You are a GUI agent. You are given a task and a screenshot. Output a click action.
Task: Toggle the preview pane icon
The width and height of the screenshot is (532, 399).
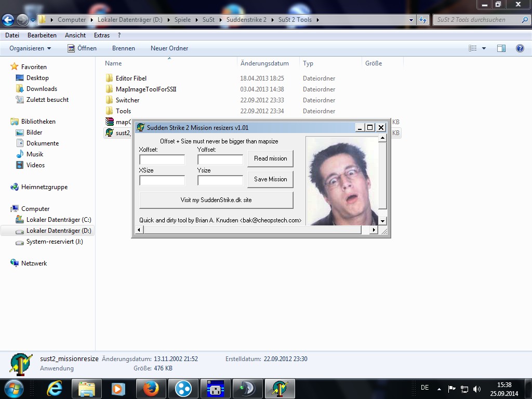pyautogui.click(x=501, y=48)
